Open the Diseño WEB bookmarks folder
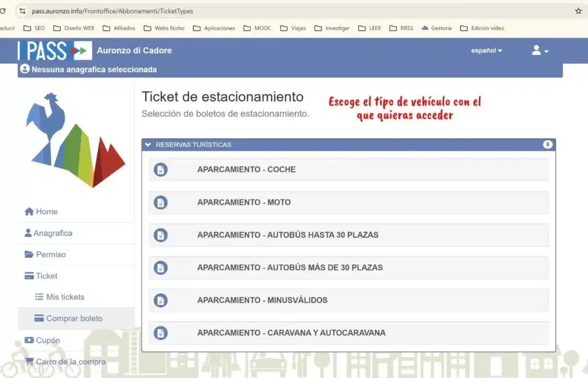Image resolution: width=588 pixels, height=378 pixels. point(74,28)
